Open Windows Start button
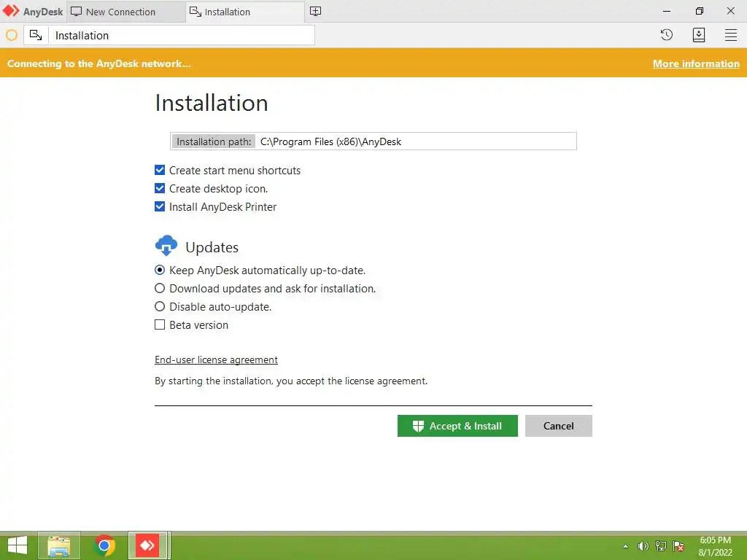Screen dimensions: 747x560 pos(18,545)
